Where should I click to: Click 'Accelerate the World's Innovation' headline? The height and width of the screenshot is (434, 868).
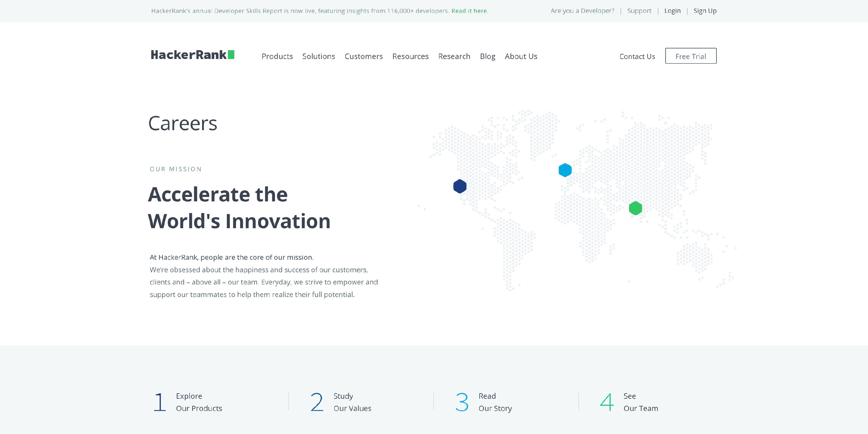pyautogui.click(x=239, y=208)
